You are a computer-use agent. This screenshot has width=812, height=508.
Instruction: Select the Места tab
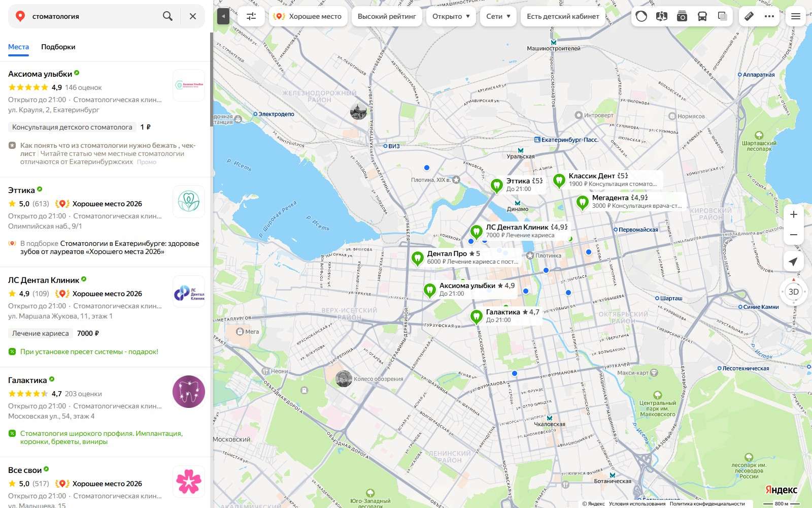click(x=18, y=47)
